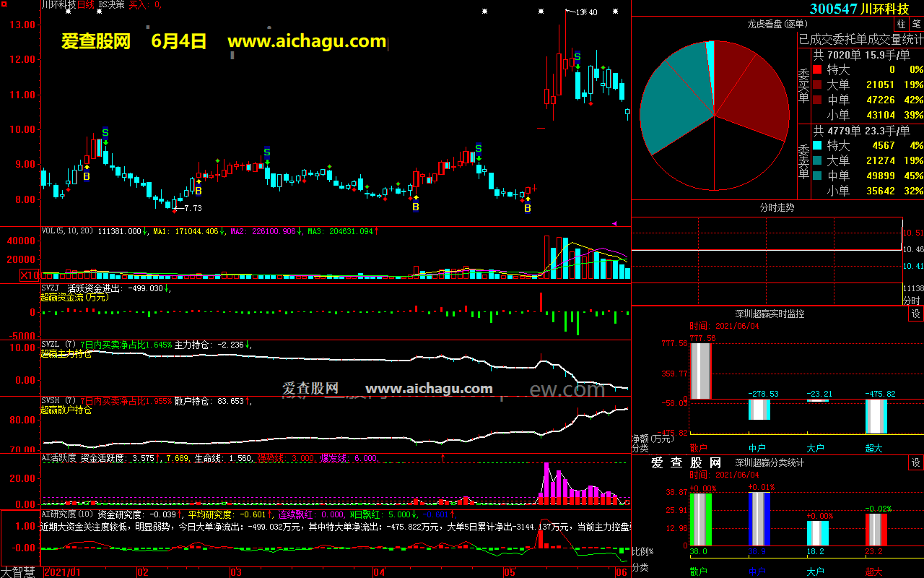924x578 pixels.
Task: Click the 49899 中单 sell-order value
Action: pyautogui.click(x=880, y=176)
